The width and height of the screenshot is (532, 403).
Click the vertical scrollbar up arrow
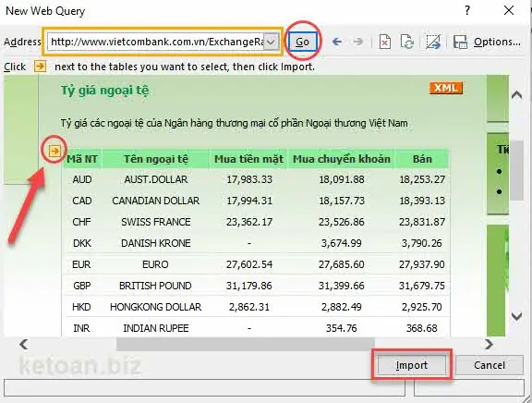(x=516, y=94)
